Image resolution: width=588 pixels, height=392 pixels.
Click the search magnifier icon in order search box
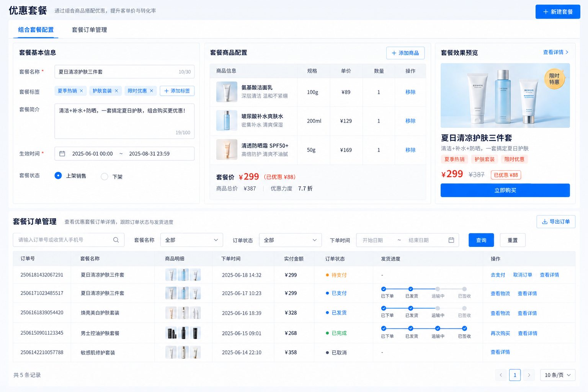[116, 240]
